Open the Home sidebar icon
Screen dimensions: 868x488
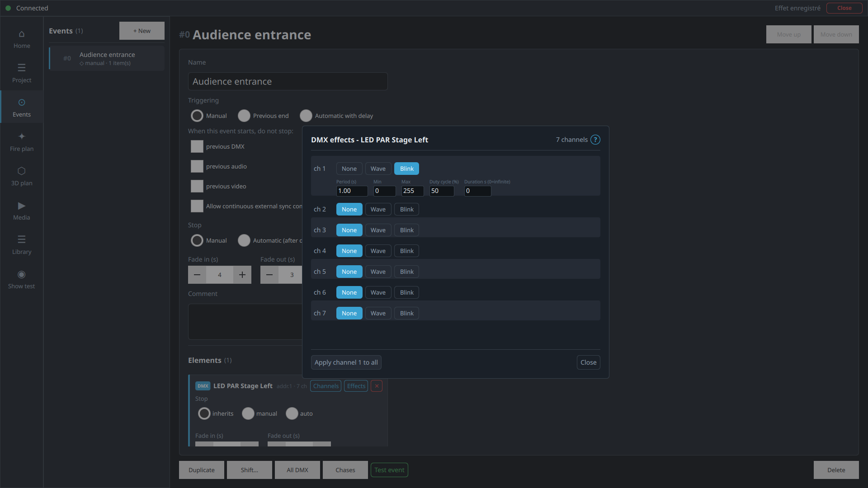pos(22,39)
